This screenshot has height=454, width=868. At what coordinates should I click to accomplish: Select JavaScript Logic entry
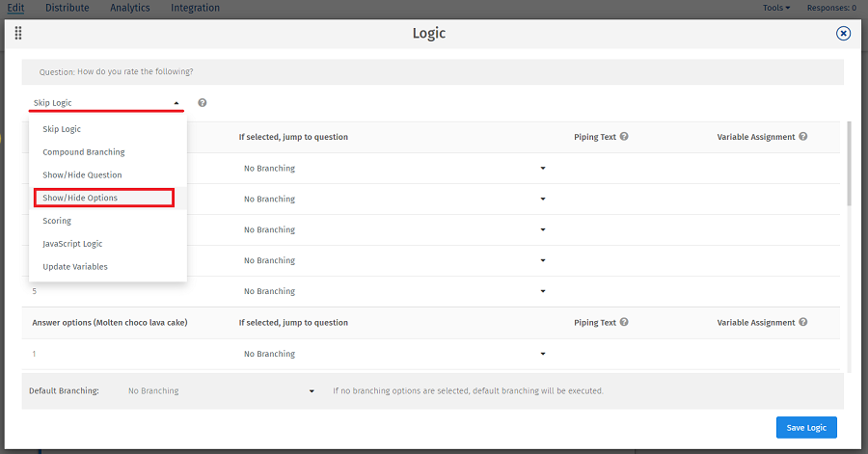[x=72, y=244]
